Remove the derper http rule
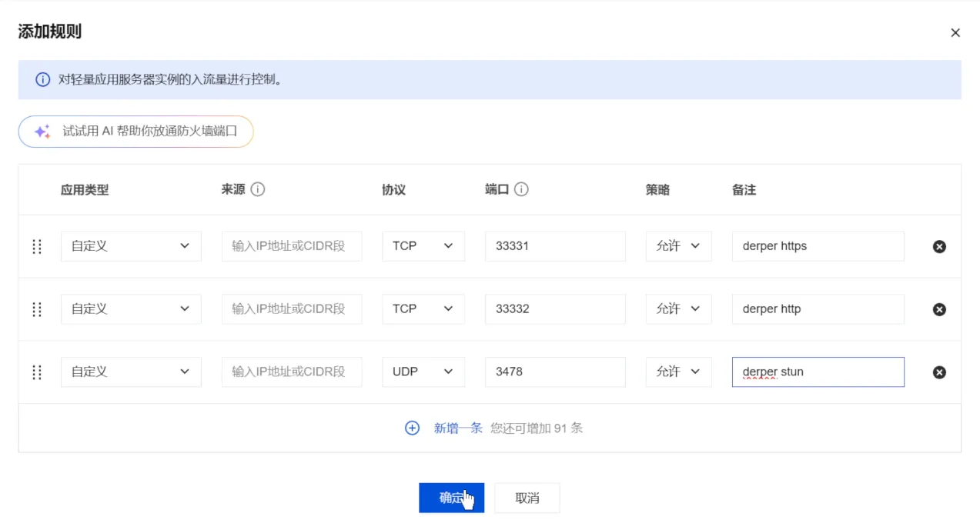Image resolution: width=980 pixels, height=530 pixels. [x=939, y=309]
